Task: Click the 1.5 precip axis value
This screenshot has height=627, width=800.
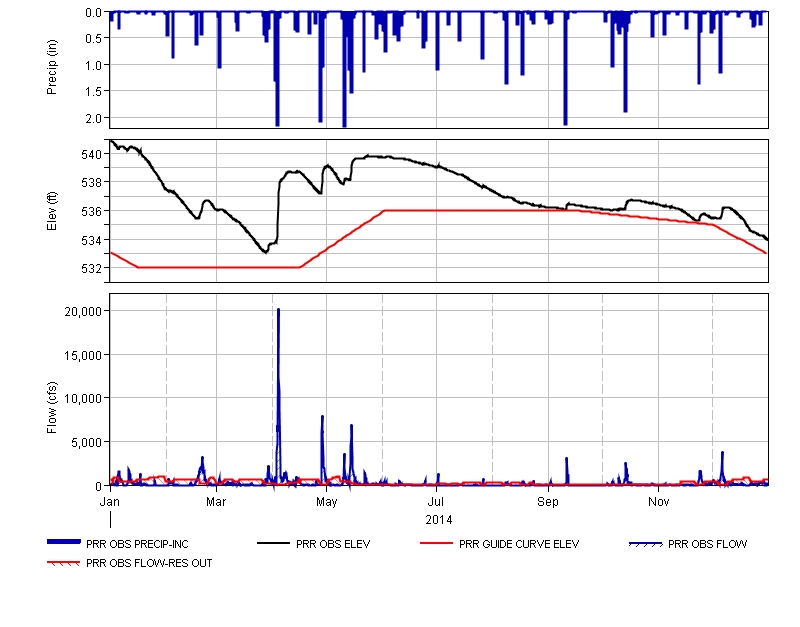Action: pyautogui.click(x=94, y=91)
